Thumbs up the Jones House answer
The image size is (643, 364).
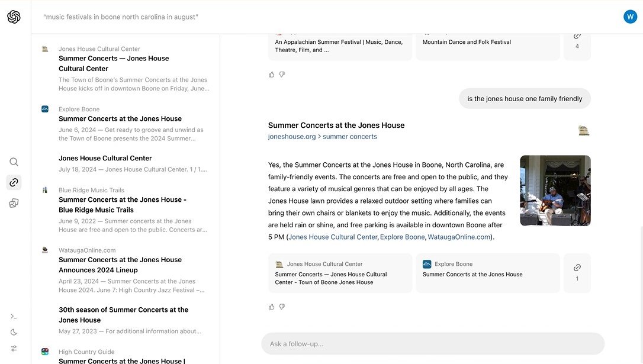tap(272, 307)
